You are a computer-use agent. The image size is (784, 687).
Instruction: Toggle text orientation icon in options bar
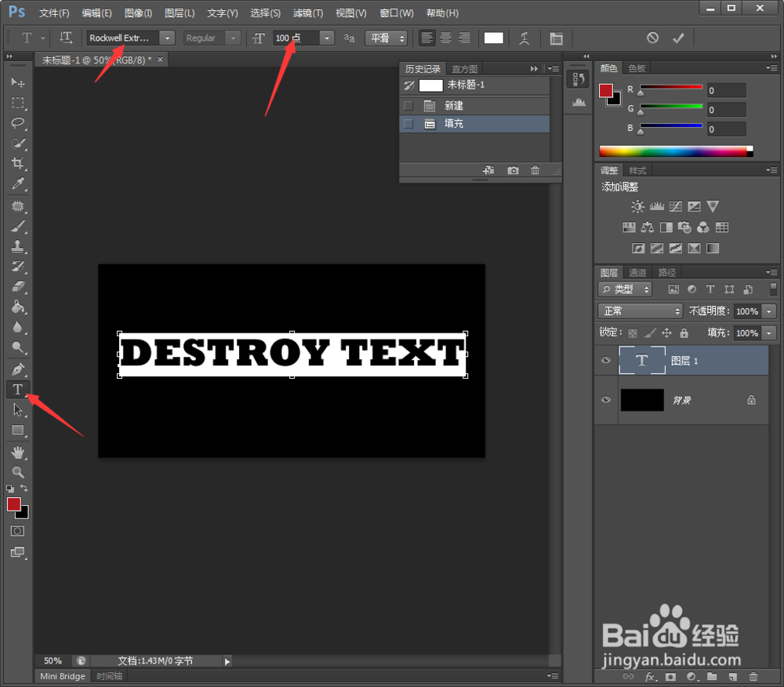pyautogui.click(x=66, y=38)
